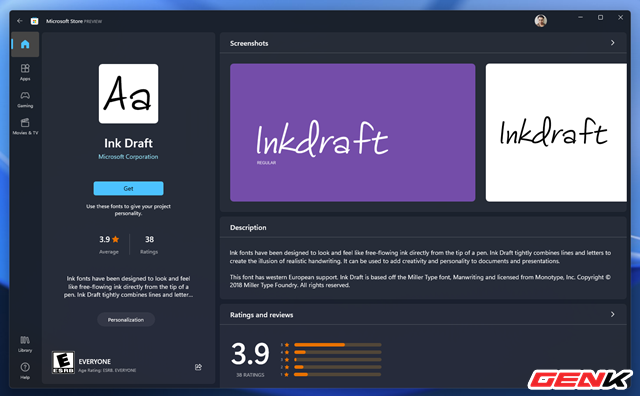Image resolution: width=640 pixels, height=396 pixels.
Task: Open the user profile avatar
Action: point(540,20)
